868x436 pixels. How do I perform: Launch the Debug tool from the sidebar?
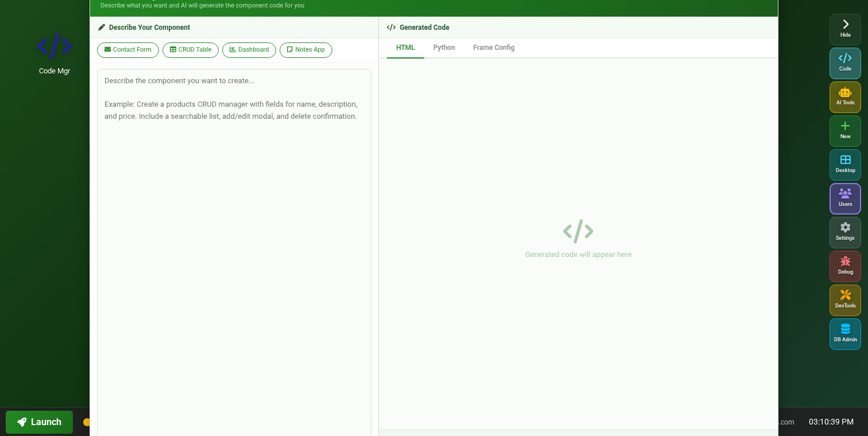[x=845, y=266]
